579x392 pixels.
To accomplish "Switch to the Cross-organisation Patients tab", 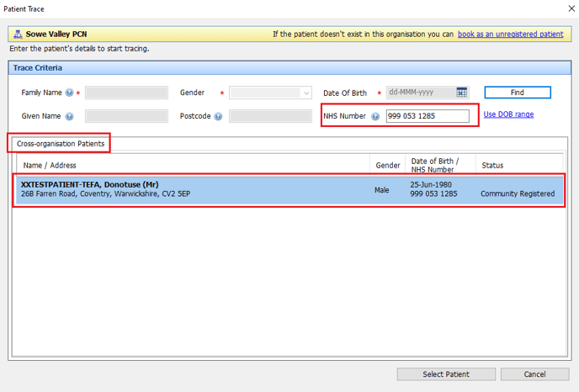I will 61,144.
